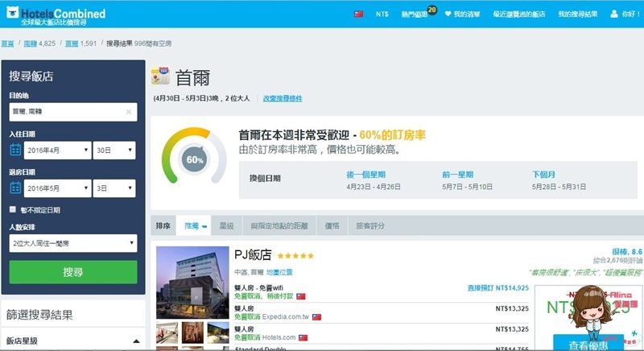Click the 我的清單 header text

(x=467, y=14)
